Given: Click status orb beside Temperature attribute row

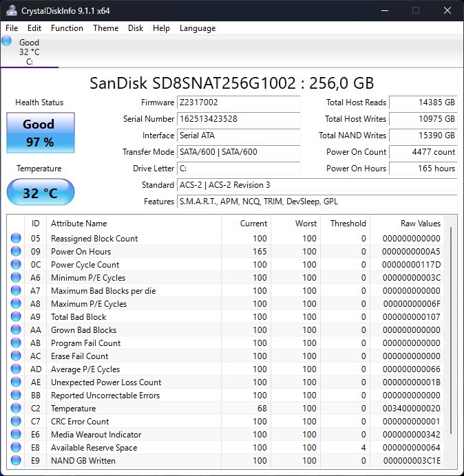Looking at the screenshot, I should (x=16, y=409).
